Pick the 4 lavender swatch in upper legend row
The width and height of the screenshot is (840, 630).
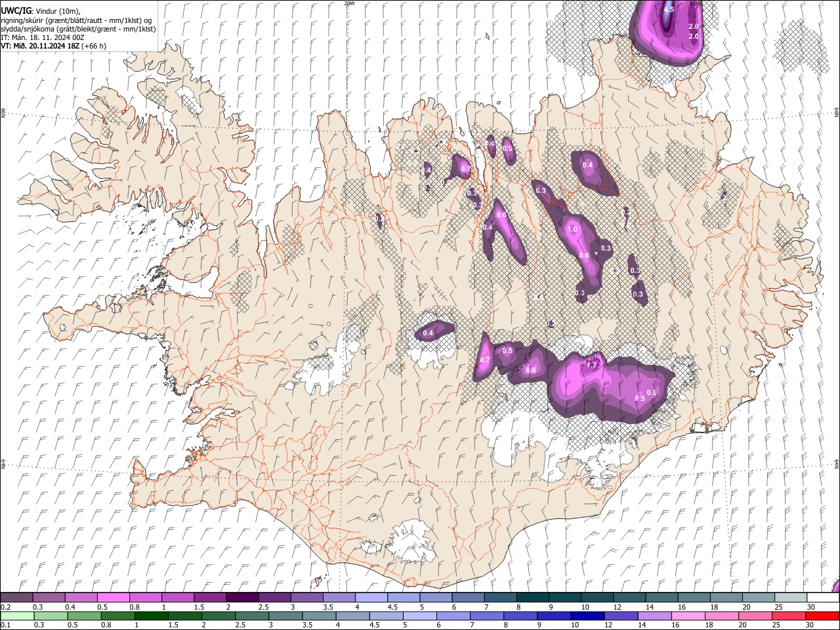pos(371,598)
